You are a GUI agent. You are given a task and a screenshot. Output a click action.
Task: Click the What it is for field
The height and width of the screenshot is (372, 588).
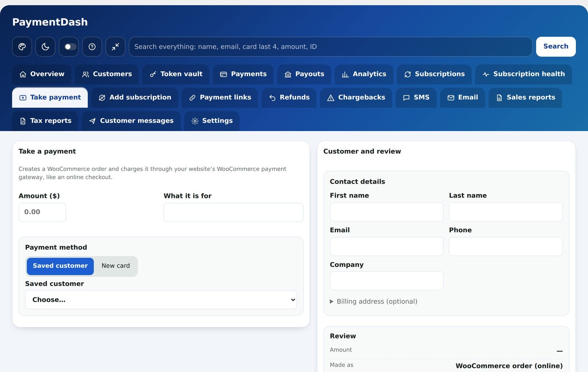(x=233, y=212)
